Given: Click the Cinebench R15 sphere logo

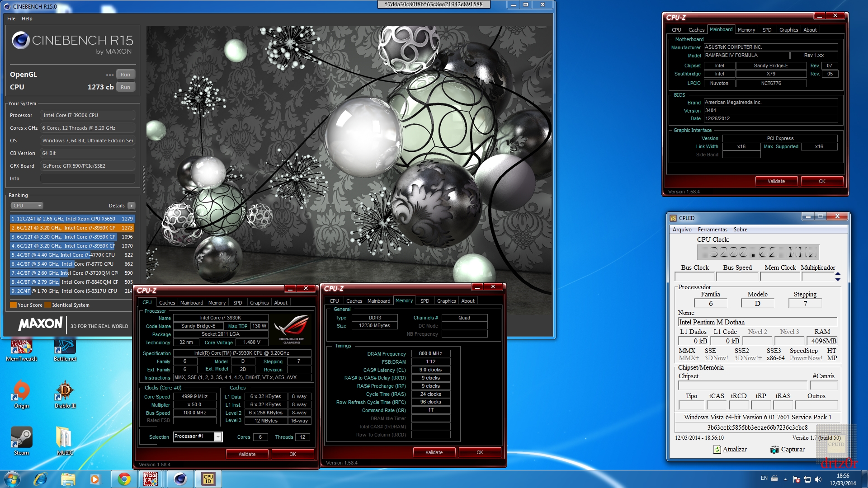Looking at the screenshot, I should point(21,40).
